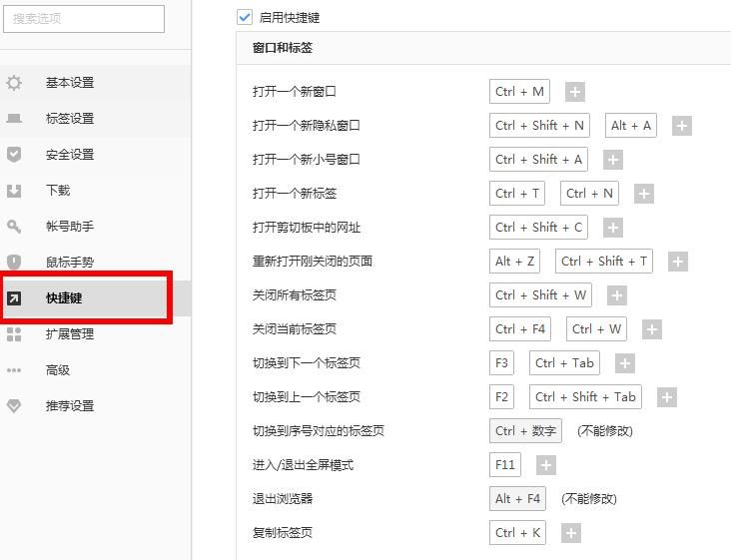
Task: Click the plus icon next to Ctrl + M
Action: pyautogui.click(x=574, y=92)
